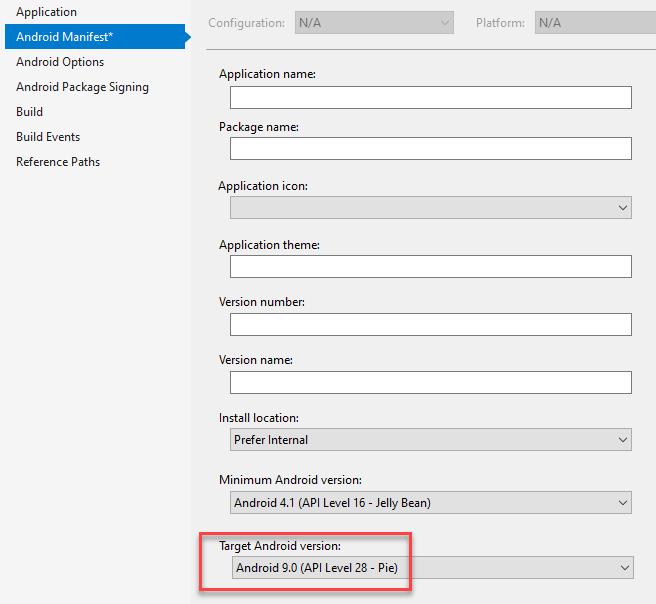
Task: Select the Reference Paths tab
Action: click(58, 162)
